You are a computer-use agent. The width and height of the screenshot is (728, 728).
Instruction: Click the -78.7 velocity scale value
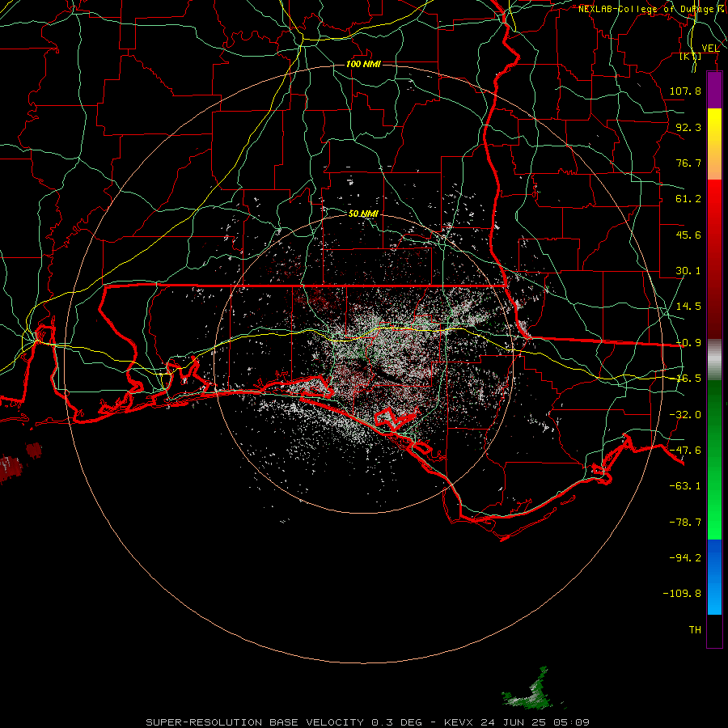(x=685, y=523)
